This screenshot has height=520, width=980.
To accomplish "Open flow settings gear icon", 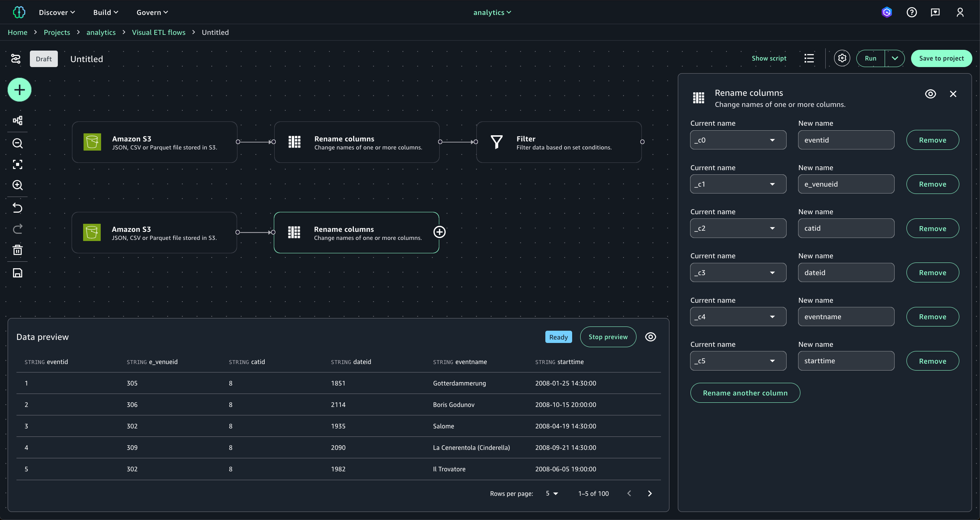I will 842,58.
